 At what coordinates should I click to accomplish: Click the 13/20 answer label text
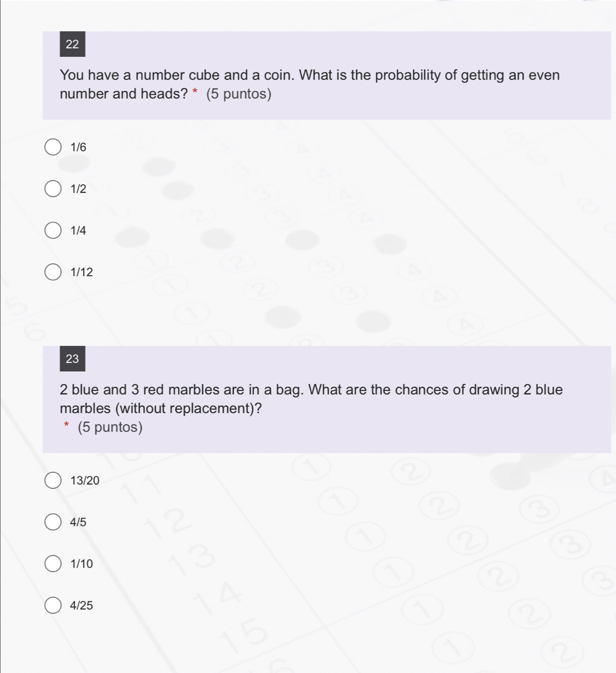tap(85, 481)
